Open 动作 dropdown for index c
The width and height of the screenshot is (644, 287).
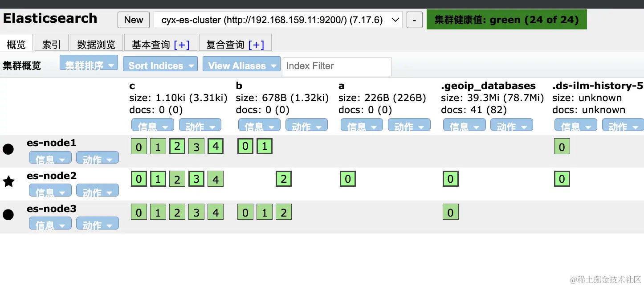(x=200, y=125)
